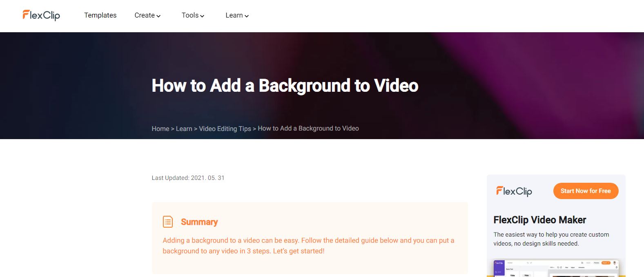Image resolution: width=644 pixels, height=277 pixels.
Task: Expand the Tools dropdown menu
Action: point(193,15)
